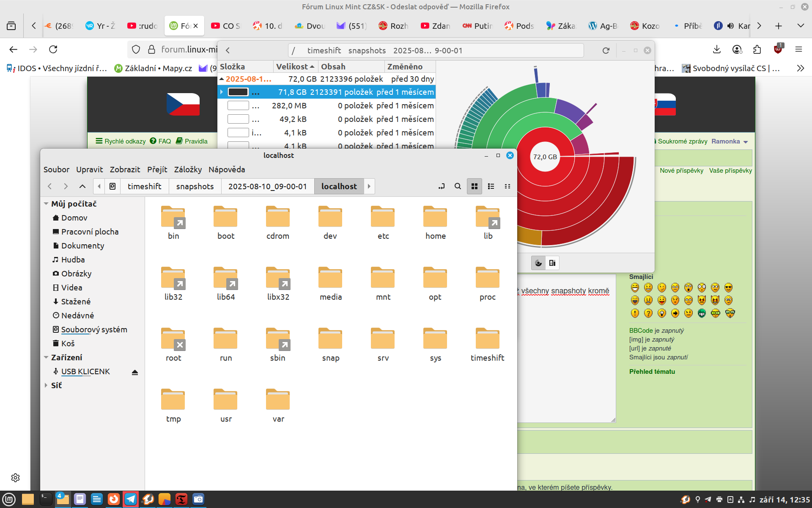Activate icon grid view toggle
Image resolution: width=812 pixels, height=508 pixels.
point(475,186)
